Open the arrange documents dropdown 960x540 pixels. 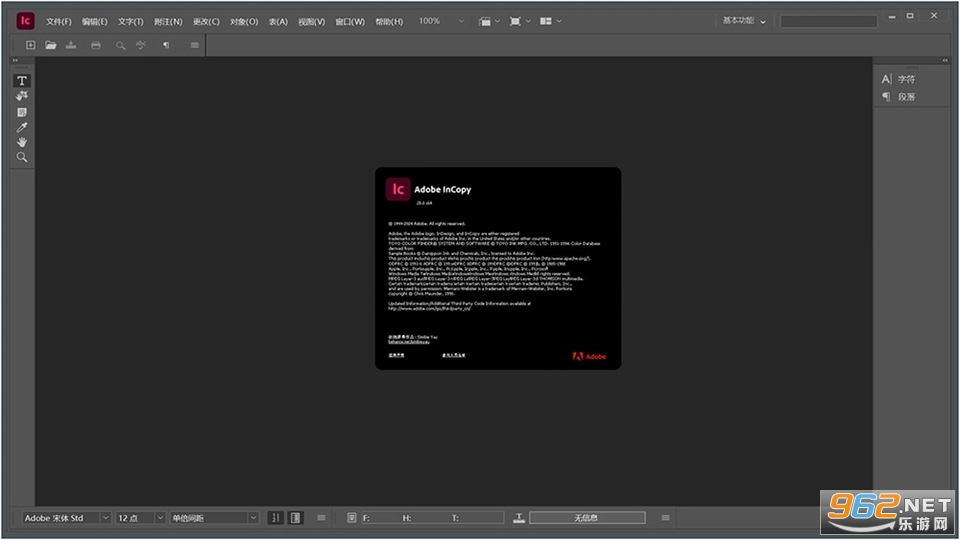(550, 21)
